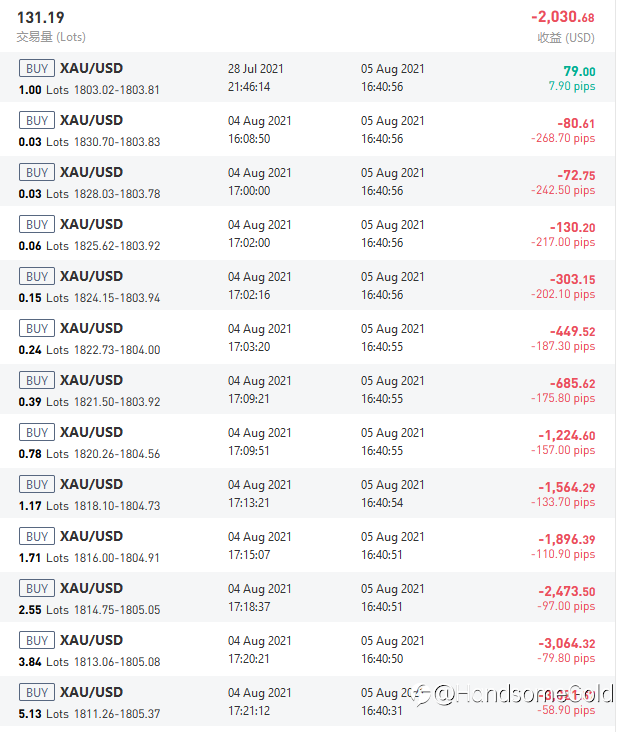Click BUY badge on the 5.13 Lots trade
The image size is (620, 732).
[x=37, y=692]
